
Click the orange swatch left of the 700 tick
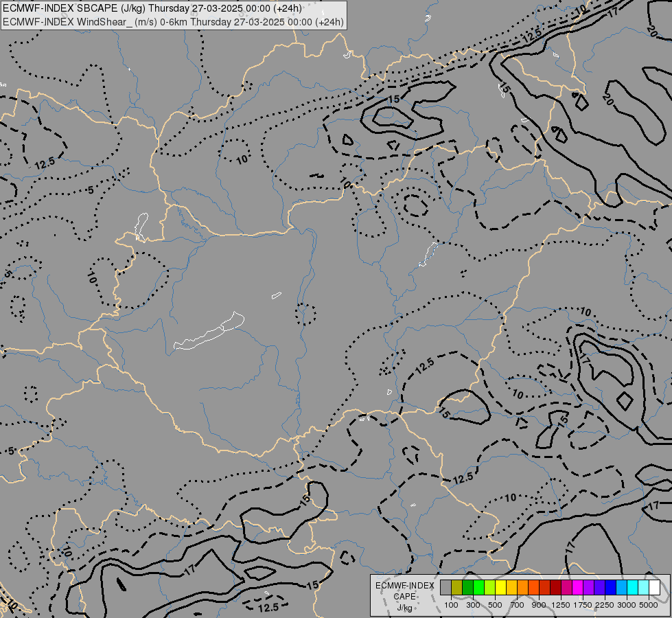coord(523,587)
